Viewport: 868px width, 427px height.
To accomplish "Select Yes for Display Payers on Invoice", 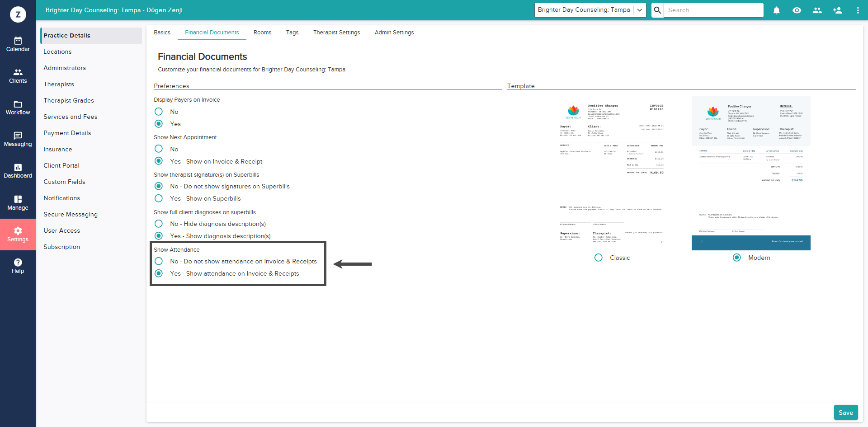I will 159,124.
